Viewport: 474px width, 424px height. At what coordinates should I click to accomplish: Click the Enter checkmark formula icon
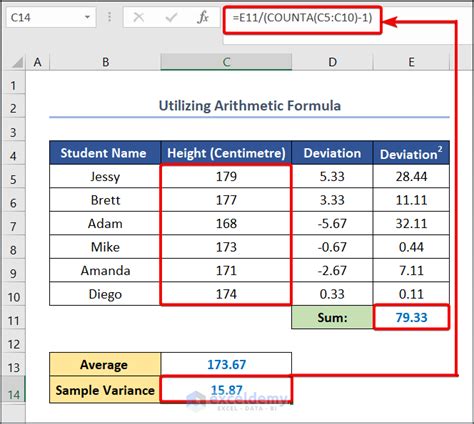(x=171, y=17)
